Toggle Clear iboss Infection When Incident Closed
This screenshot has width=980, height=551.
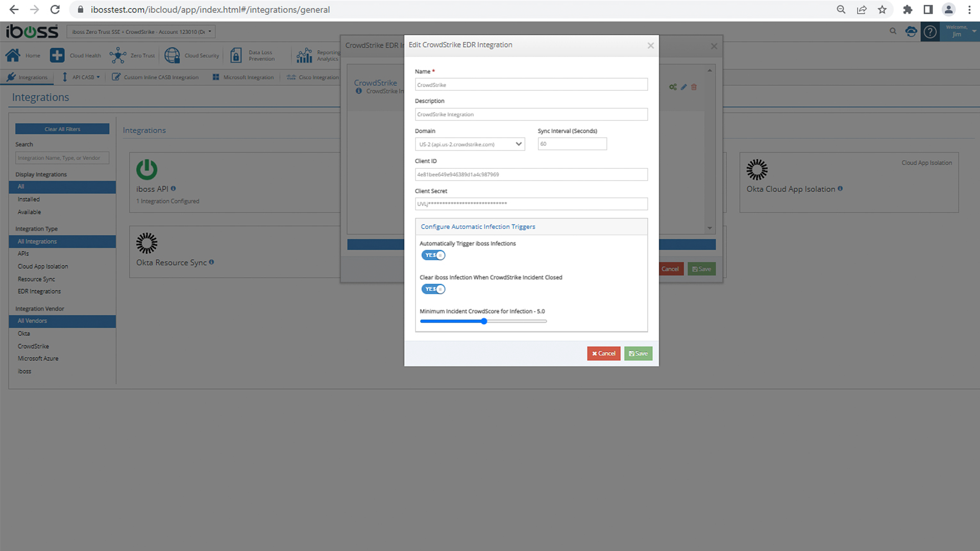coord(433,289)
